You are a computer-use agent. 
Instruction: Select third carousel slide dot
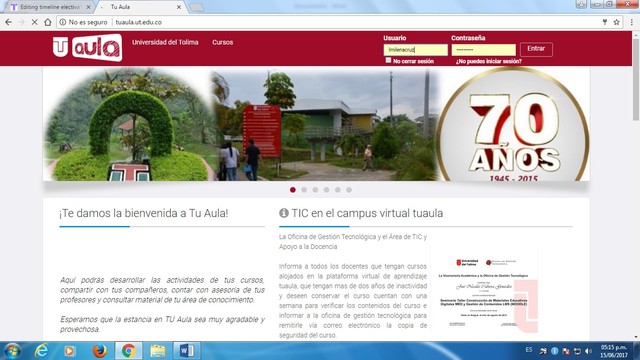click(315, 190)
